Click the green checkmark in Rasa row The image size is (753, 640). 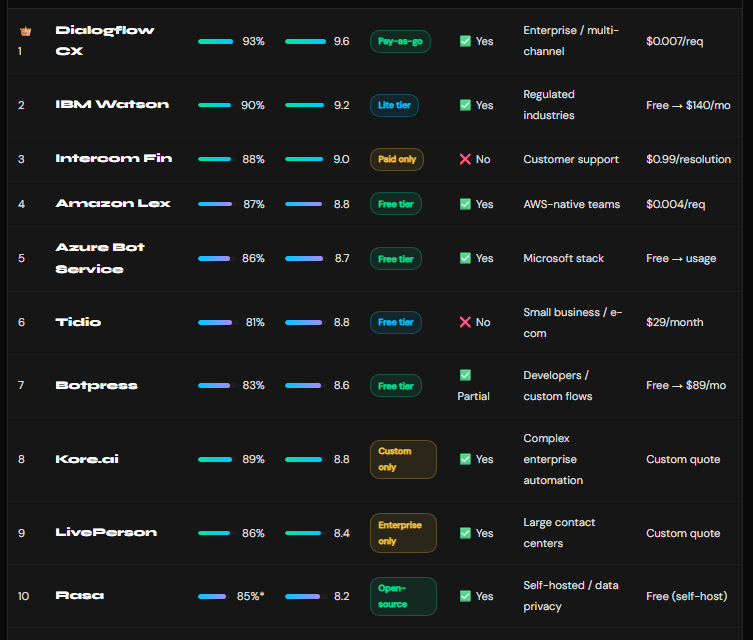465,596
